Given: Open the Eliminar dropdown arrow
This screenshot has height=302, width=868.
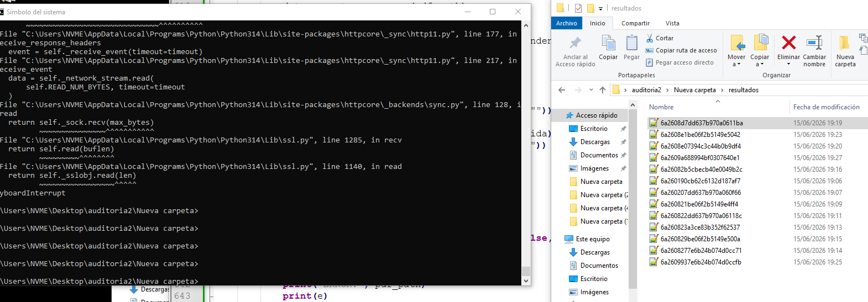Looking at the screenshot, I should tap(788, 64).
